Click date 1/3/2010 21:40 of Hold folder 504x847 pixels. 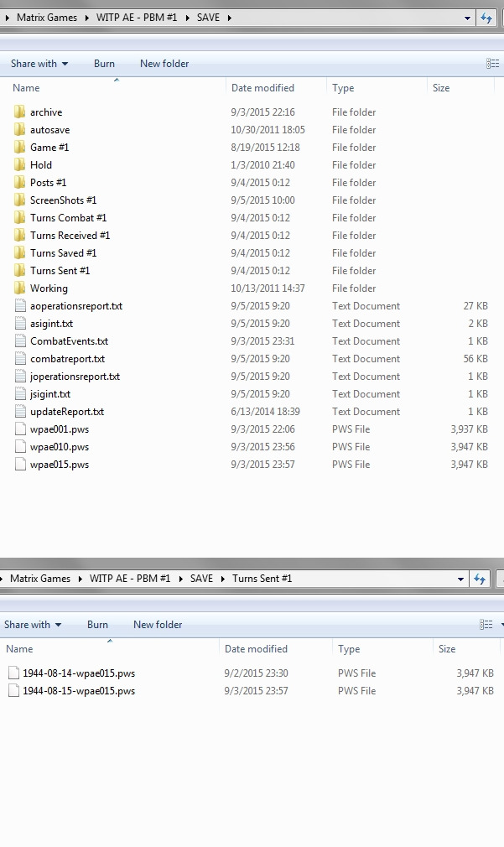pos(262,164)
